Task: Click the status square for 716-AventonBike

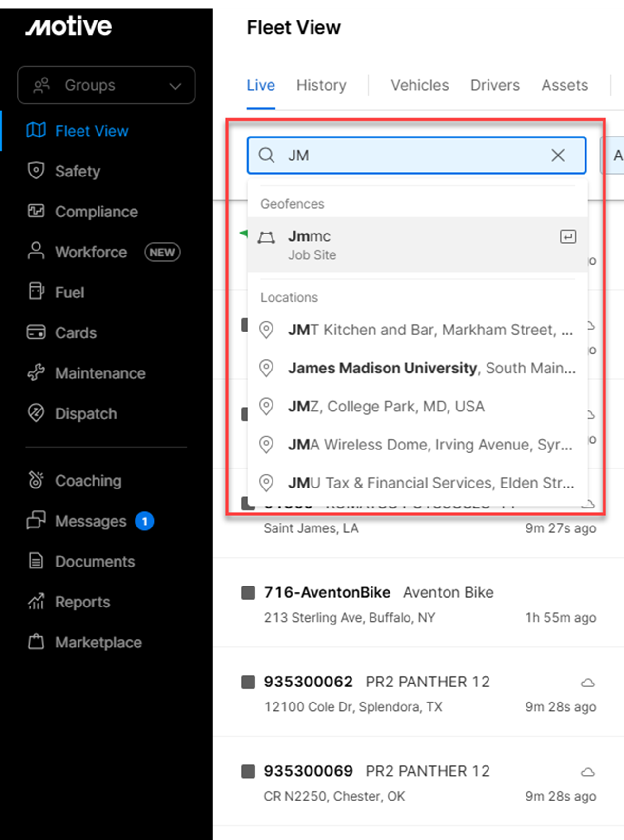Action: tap(249, 593)
